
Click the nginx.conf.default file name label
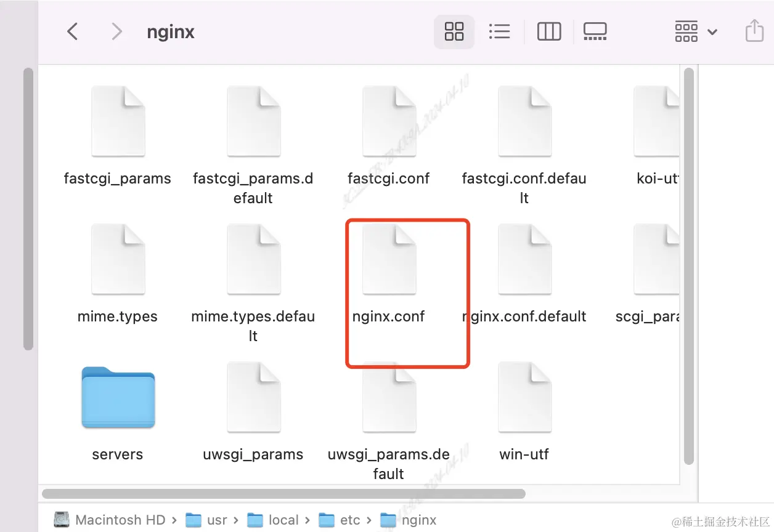[524, 317]
